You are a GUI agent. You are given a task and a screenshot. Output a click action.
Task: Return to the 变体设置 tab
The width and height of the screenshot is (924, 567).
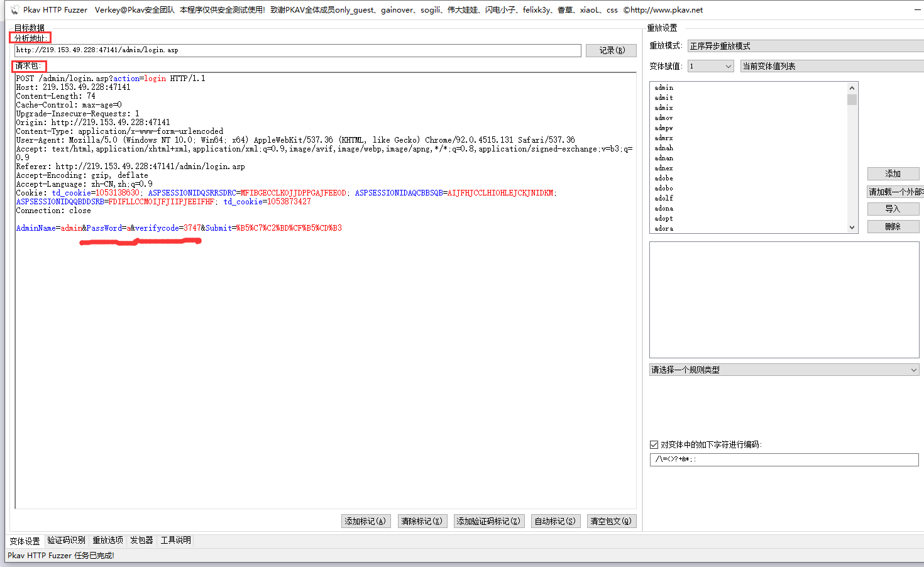[x=24, y=541]
